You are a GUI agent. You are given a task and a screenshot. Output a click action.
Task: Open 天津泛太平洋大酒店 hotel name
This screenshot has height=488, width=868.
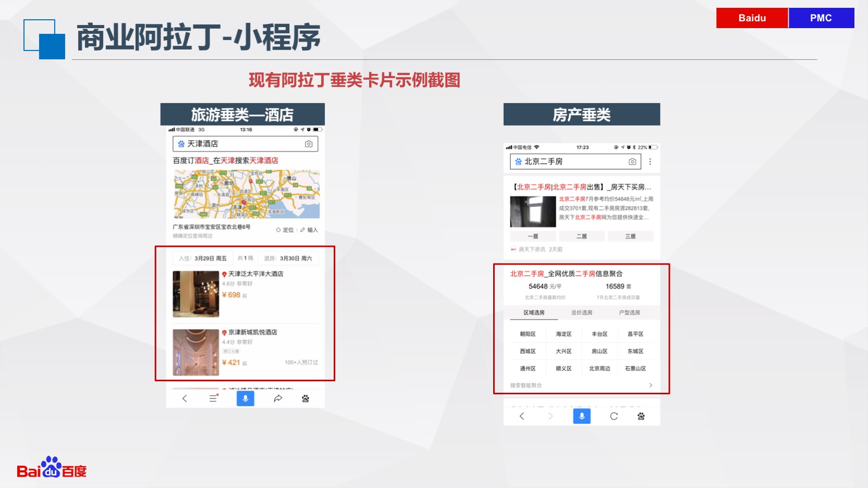256,274
